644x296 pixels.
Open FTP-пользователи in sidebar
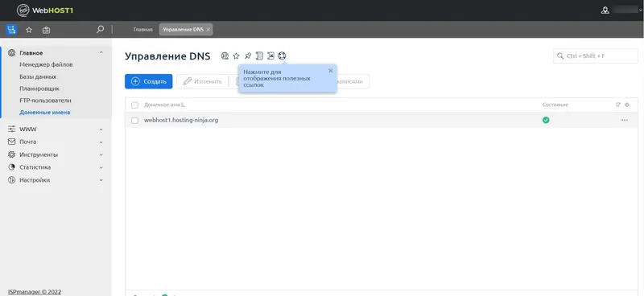click(45, 101)
